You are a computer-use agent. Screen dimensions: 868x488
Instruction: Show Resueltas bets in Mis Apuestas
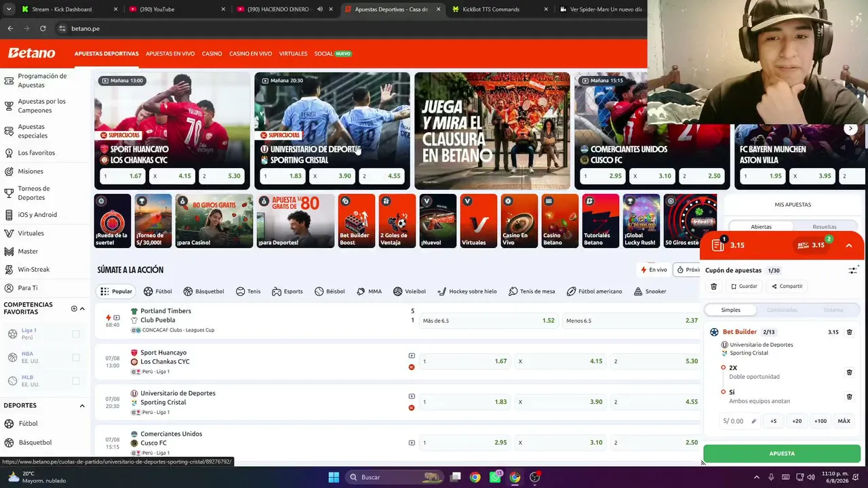coord(825,226)
